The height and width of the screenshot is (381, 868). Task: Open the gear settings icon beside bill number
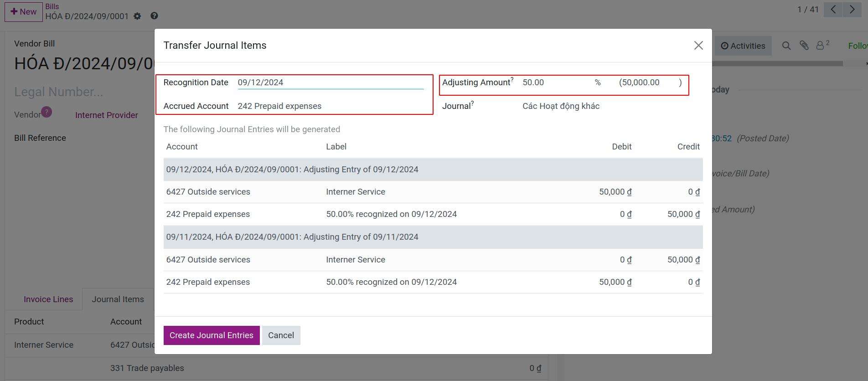(137, 16)
